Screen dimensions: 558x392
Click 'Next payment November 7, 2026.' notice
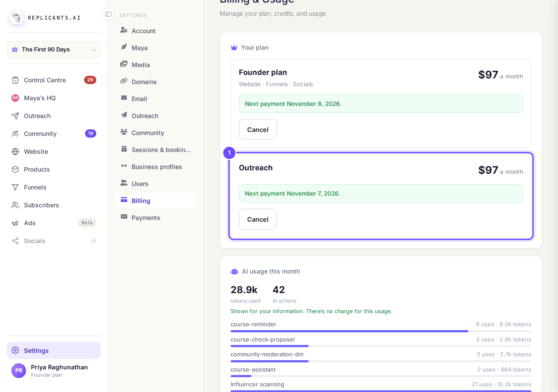pyautogui.click(x=381, y=193)
